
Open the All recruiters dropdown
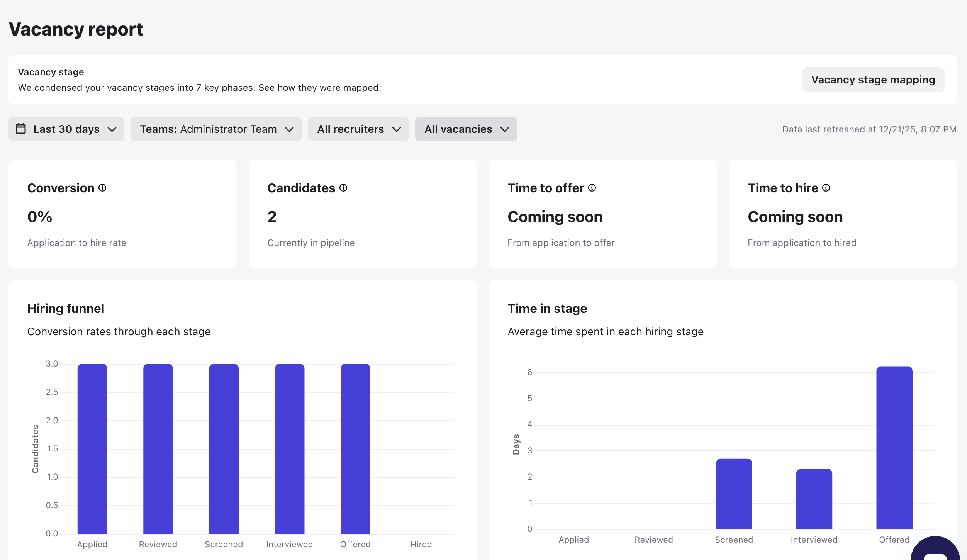(x=358, y=129)
